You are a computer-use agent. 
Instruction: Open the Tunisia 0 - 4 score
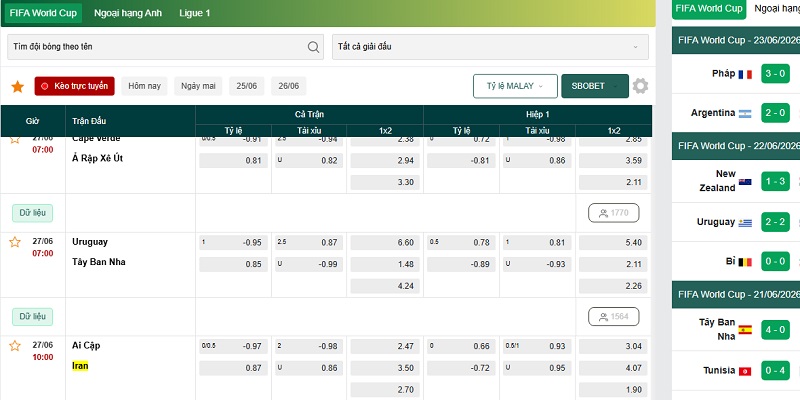click(x=776, y=370)
